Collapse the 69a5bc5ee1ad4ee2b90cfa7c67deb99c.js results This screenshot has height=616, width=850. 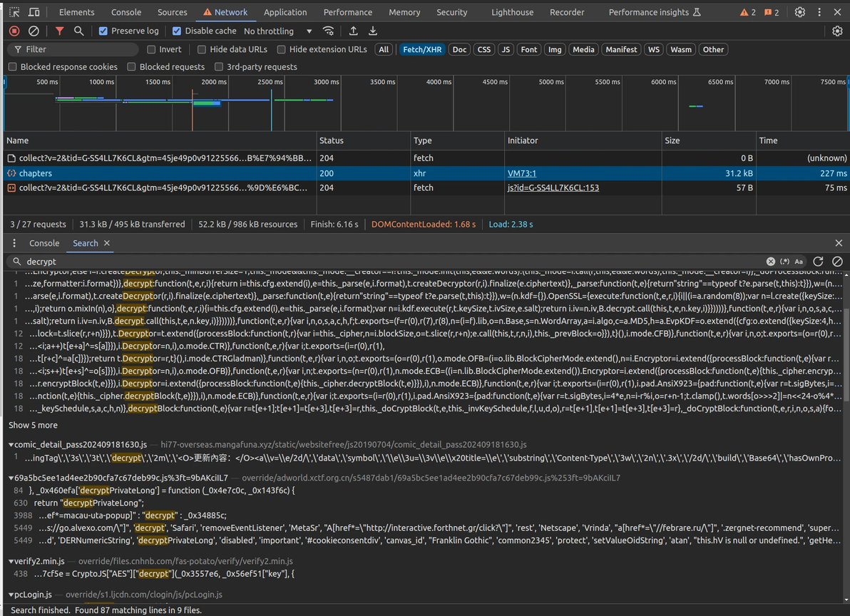click(11, 478)
